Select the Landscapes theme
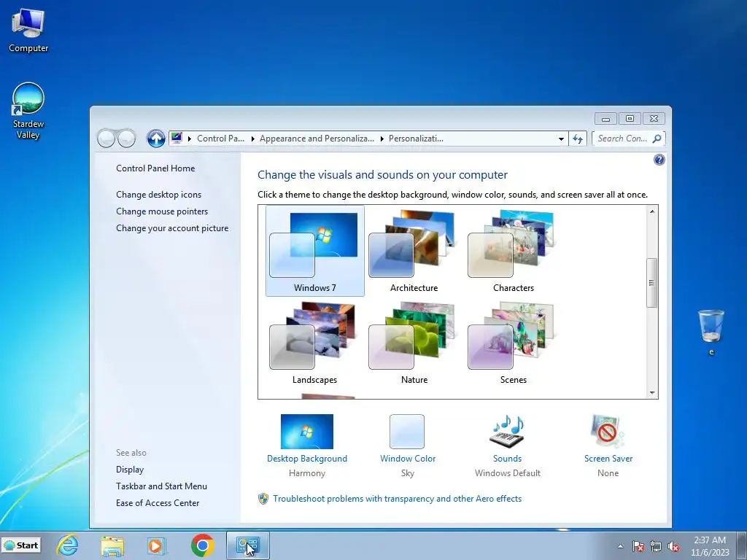 click(x=315, y=343)
